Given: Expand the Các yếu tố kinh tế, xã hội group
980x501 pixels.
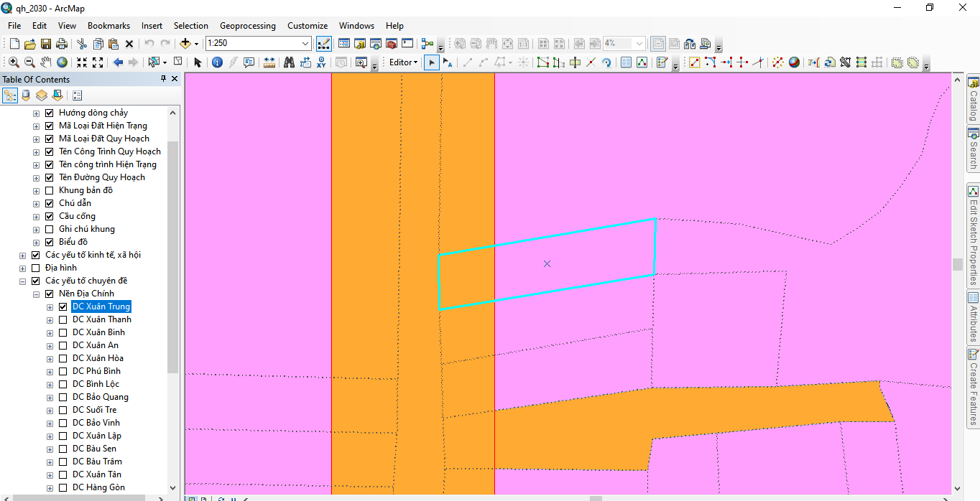Looking at the screenshot, I should [22, 255].
